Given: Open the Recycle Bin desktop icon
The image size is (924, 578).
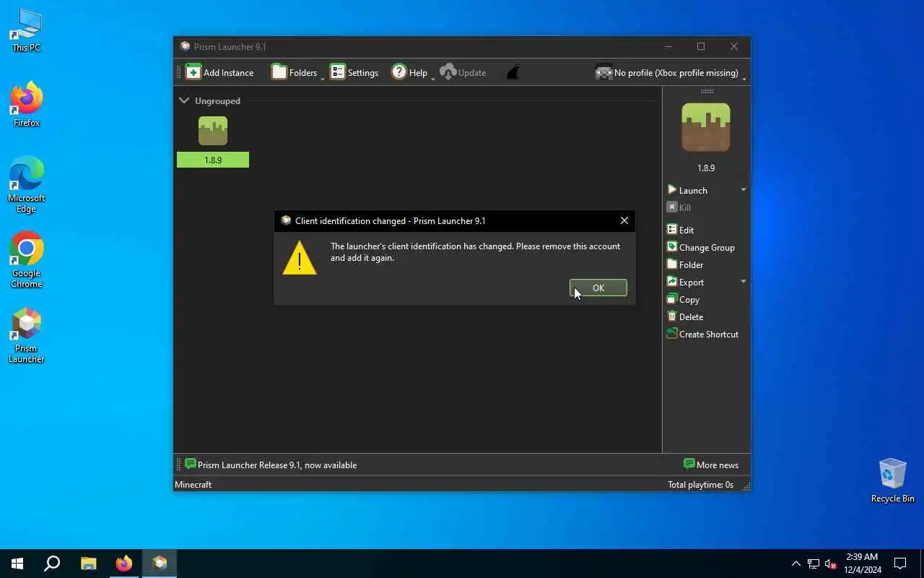Looking at the screenshot, I should (892, 480).
